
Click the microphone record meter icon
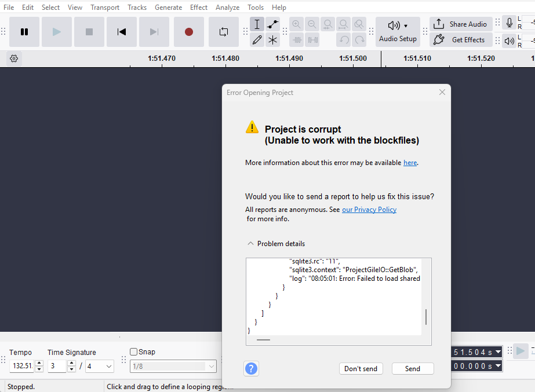pyautogui.click(x=509, y=24)
